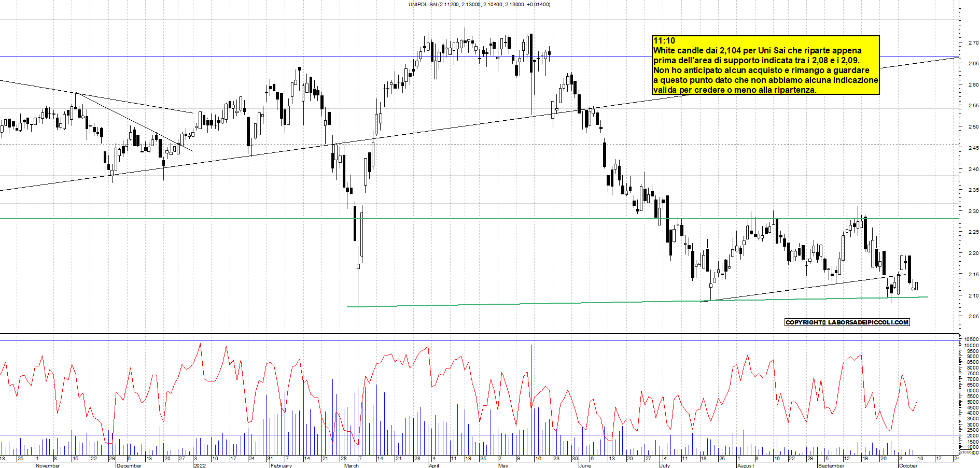Click the 2.15 price axis label
The width and height of the screenshot is (980, 468).
click(x=973, y=275)
